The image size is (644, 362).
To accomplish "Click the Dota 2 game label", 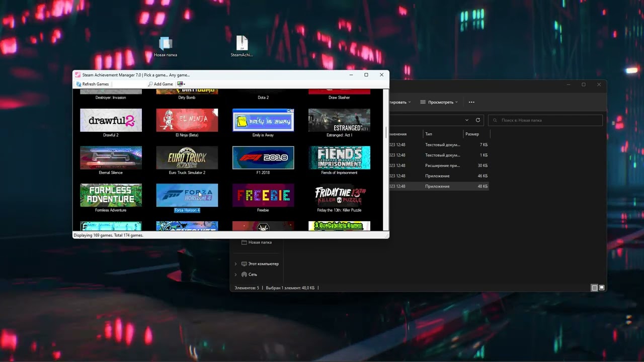I will (263, 98).
